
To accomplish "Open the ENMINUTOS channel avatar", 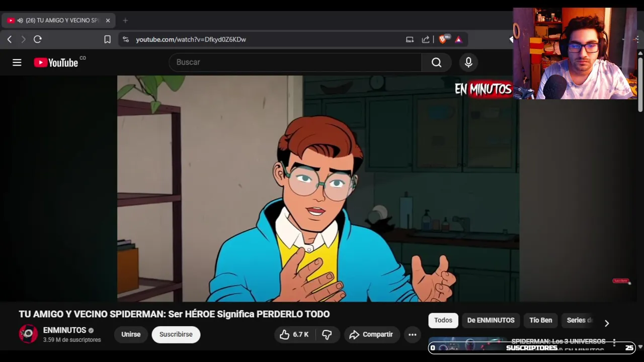I will pos(28,334).
